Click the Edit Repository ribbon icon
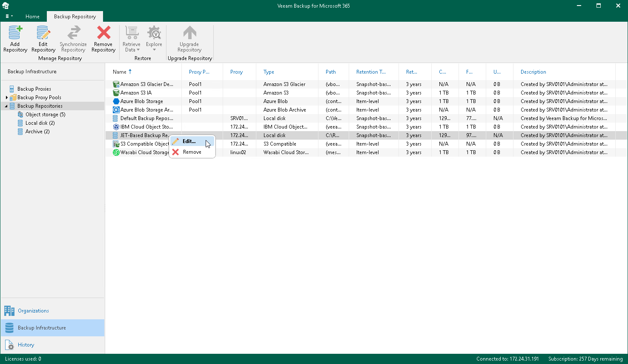 pyautogui.click(x=43, y=33)
